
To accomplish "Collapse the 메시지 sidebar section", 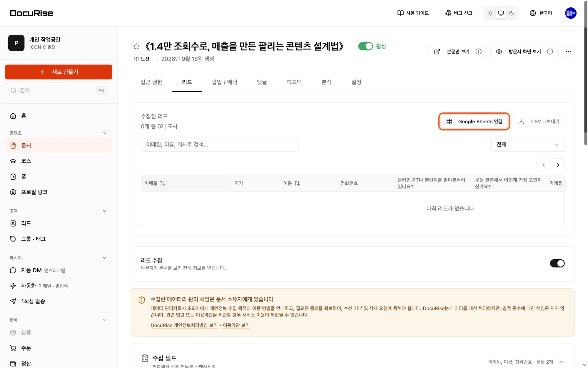I will click(104, 258).
